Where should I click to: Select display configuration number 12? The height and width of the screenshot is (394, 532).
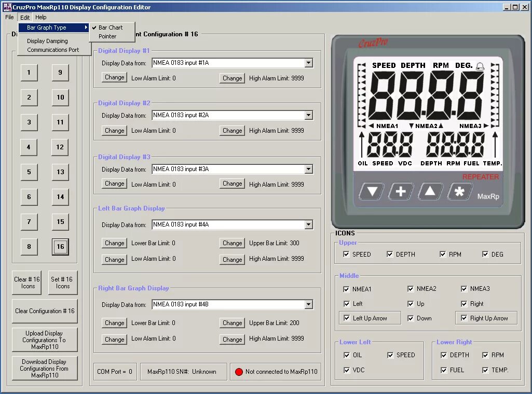coord(60,147)
